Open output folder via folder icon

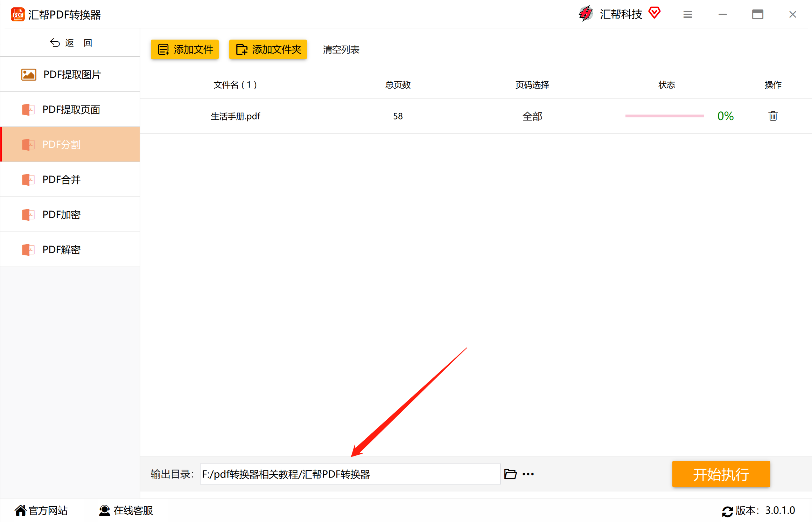[x=510, y=474]
